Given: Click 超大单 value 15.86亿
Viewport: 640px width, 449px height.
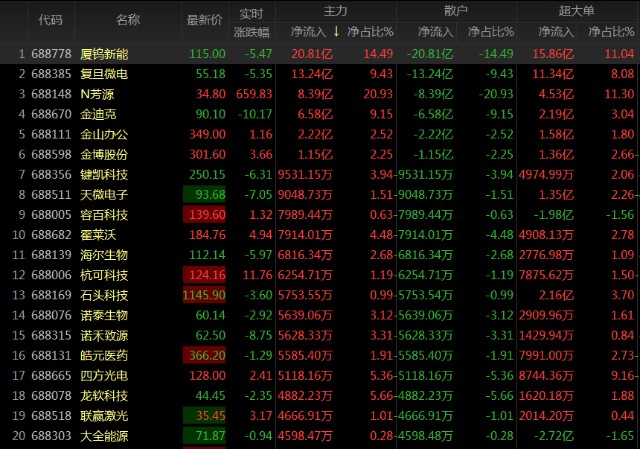Looking at the screenshot, I should click(x=553, y=54).
